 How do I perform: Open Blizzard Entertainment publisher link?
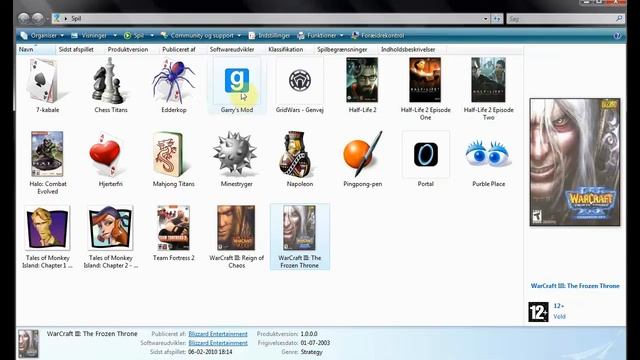coord(218,334)
